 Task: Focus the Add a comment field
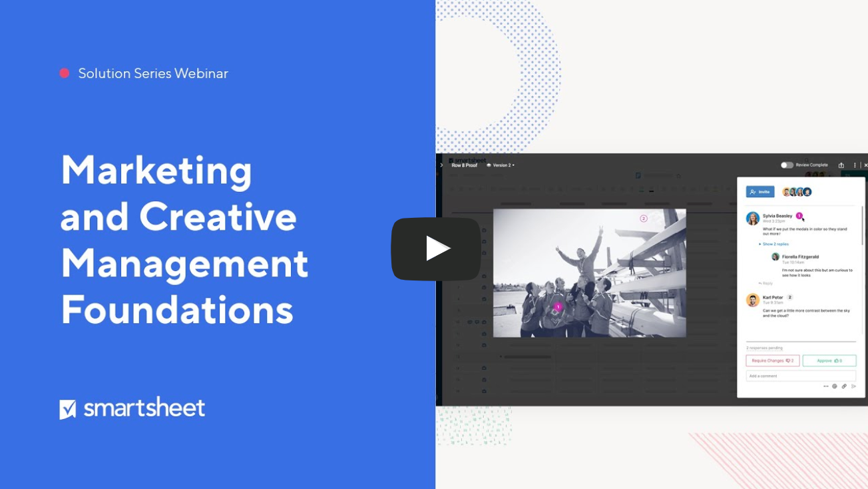[801, 376]
